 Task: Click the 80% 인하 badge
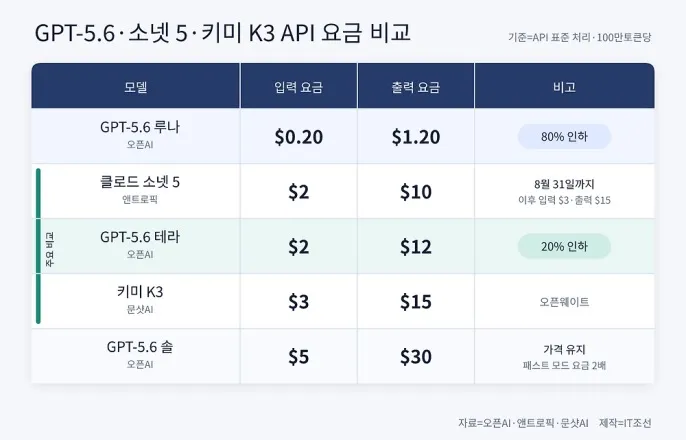point(564,136)
